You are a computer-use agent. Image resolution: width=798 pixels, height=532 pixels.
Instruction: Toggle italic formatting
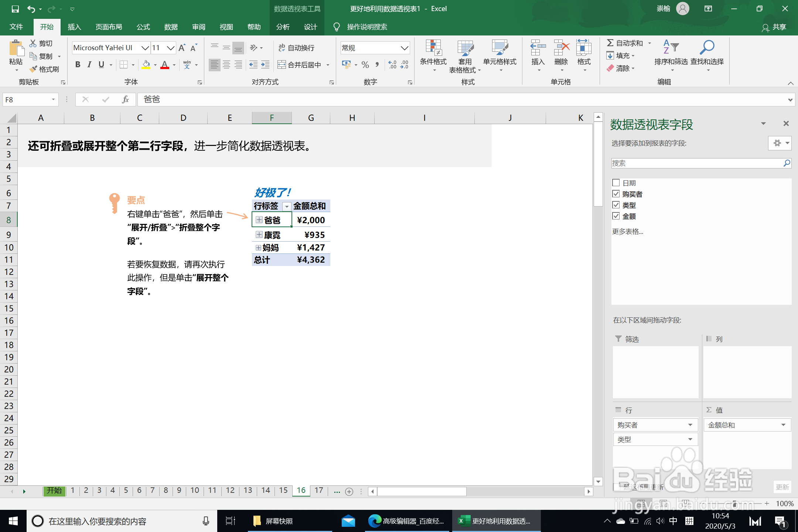[89, 65]
